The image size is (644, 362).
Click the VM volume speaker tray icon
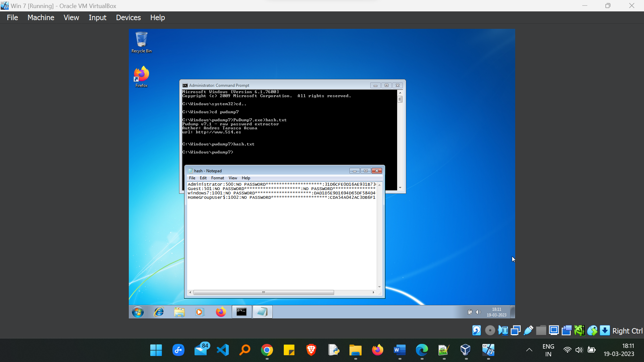point(478,312)
